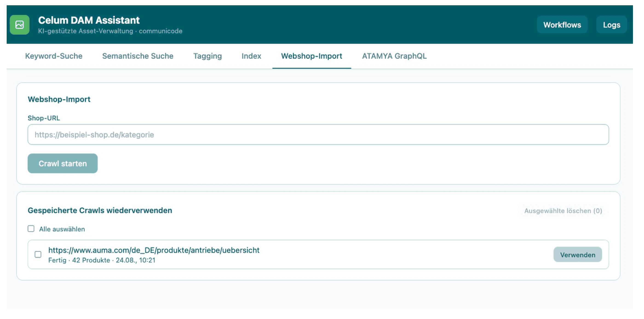644x319 pixels.
Task: Reuse the auma.com crawl with Verwenden
Action: pyautogui.click(x=578, y=255)
